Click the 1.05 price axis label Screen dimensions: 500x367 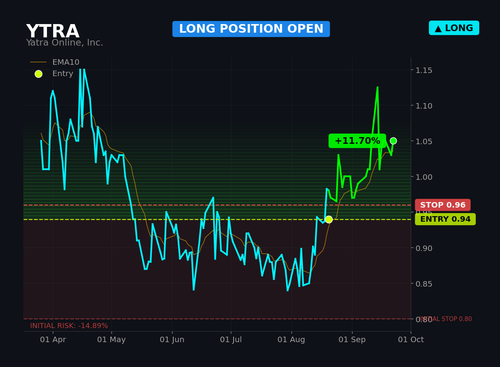424,141
